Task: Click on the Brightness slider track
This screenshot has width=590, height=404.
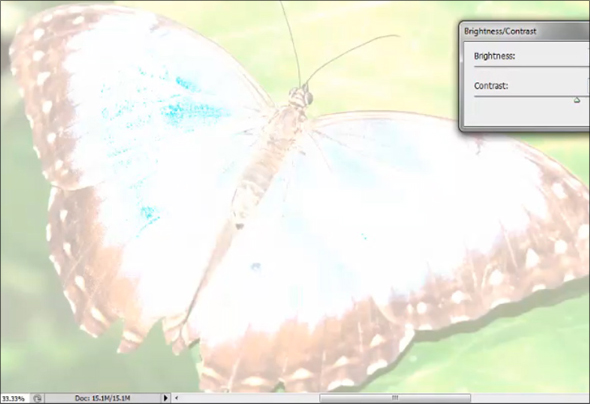Action: (x=531, y=67)
